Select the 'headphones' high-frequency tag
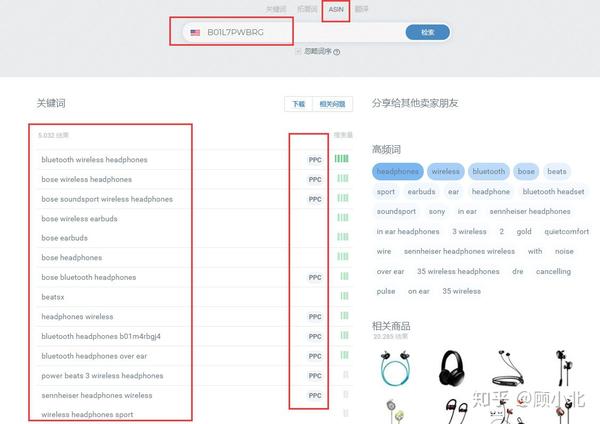 tap(398, 171)
